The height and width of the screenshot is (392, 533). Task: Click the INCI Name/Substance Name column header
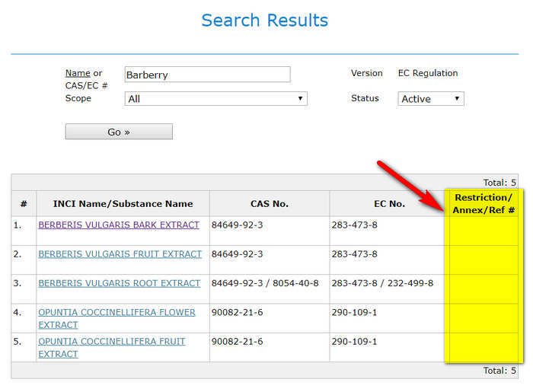point(123,204)
